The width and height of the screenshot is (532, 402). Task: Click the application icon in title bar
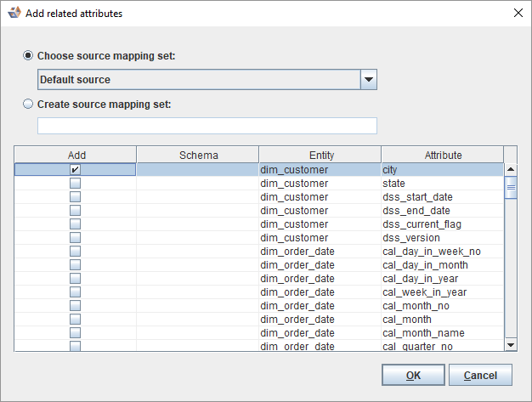click(x=14, y=13)
